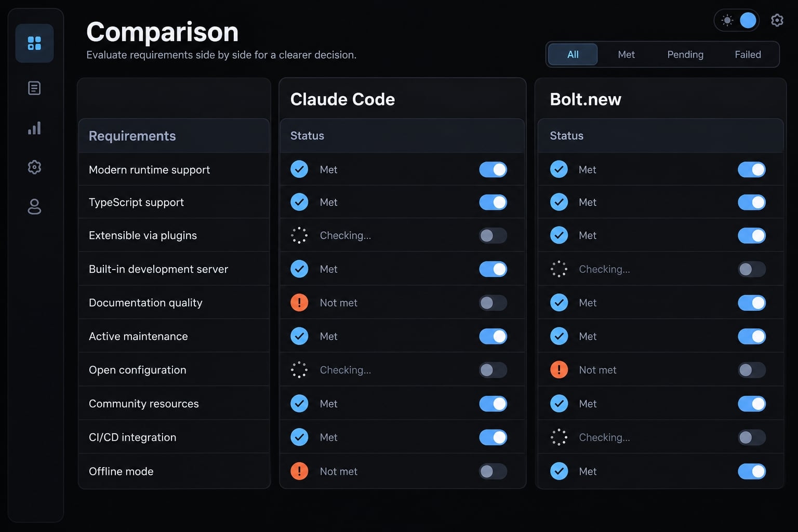Click the Claude Code column heading
Image resolution: width=798 pixels, height=532 pixels.
point(342,99)
